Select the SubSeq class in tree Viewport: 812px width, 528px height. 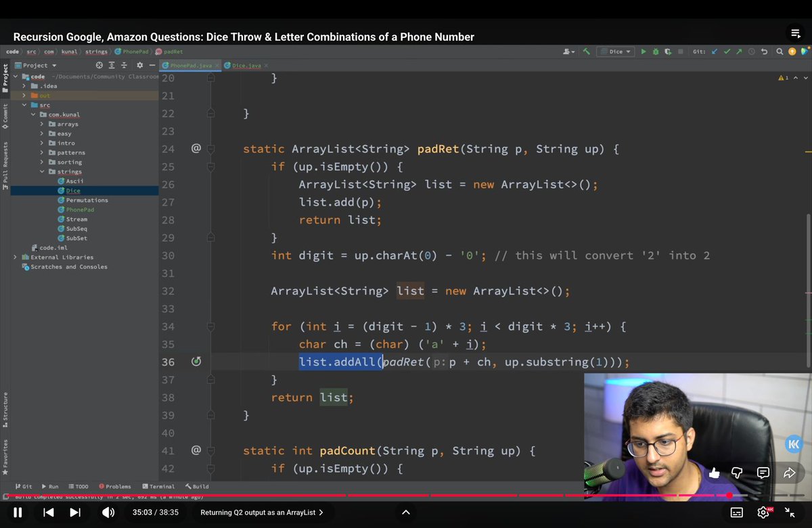tap(72, 229)
